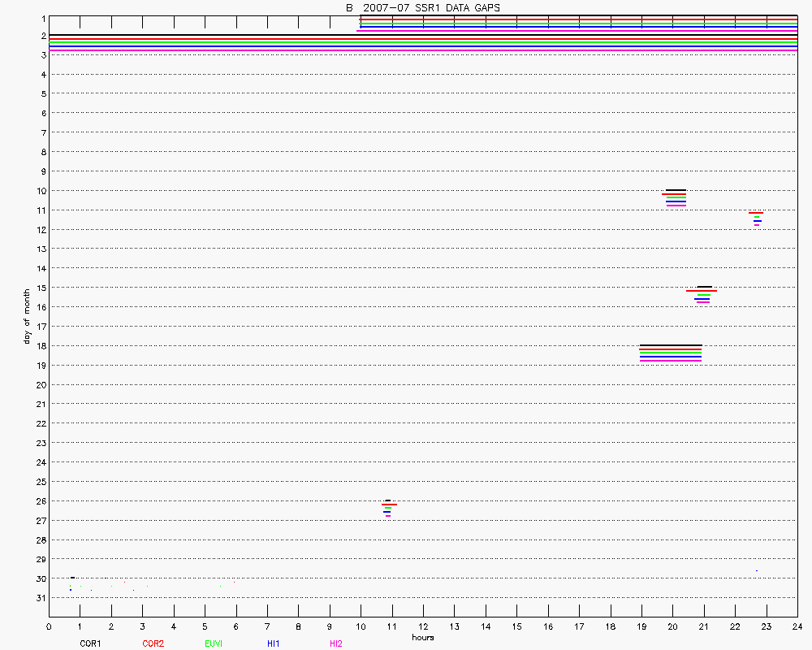Choose the blue HI1 legend label
812x650 pixels.
(273, 643)
